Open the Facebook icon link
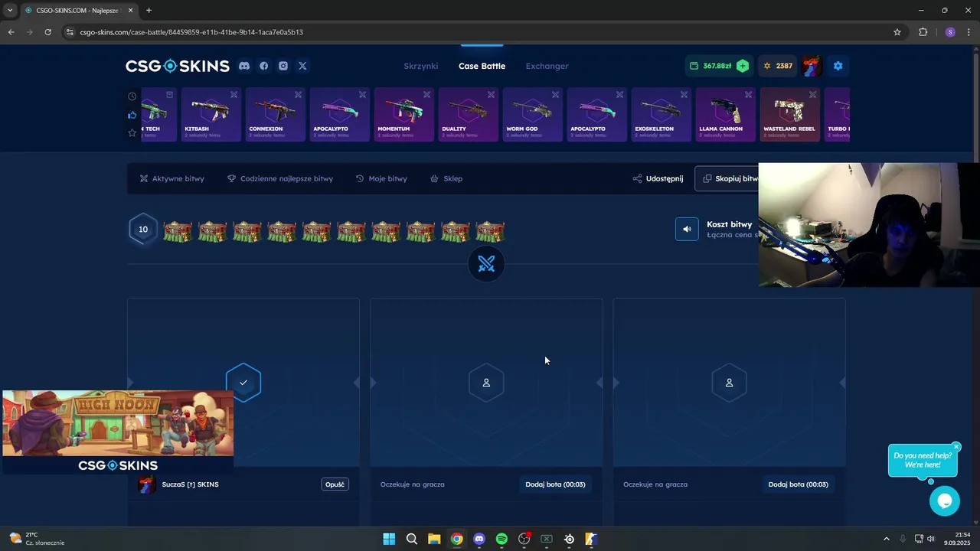Screen dimensions: 980x551 tap(264, 66)
